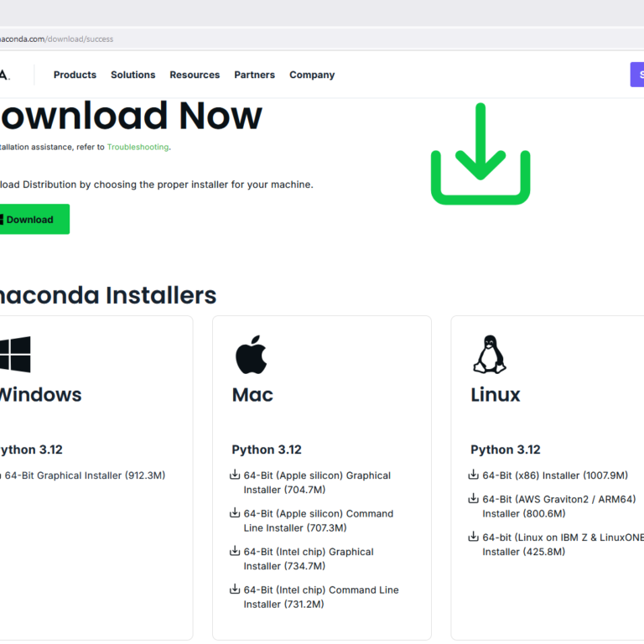Click download icon beside Linux x86 Installer

click(474, 475)
